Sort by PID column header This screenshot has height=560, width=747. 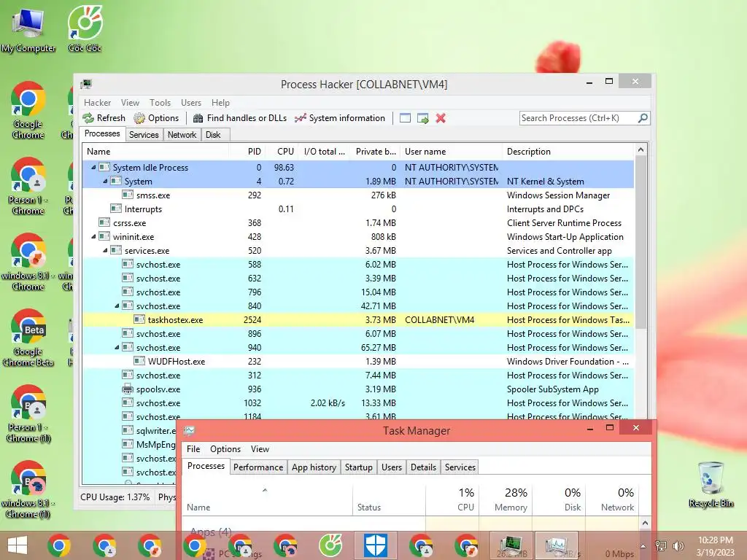point(247,152)
